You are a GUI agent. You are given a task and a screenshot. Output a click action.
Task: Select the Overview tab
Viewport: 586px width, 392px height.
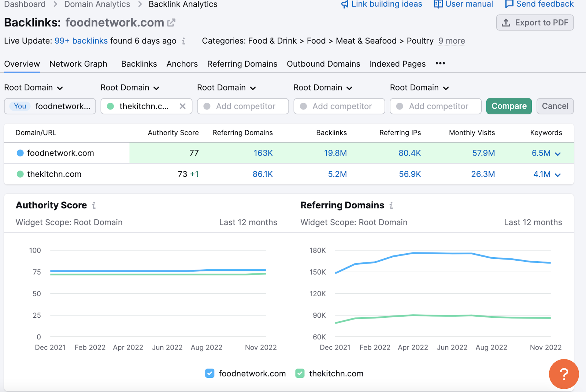pyautogui.click(x=22, y=64)
